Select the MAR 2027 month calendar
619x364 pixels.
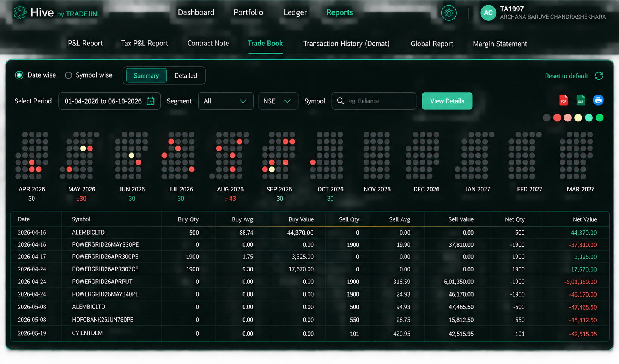576,156
